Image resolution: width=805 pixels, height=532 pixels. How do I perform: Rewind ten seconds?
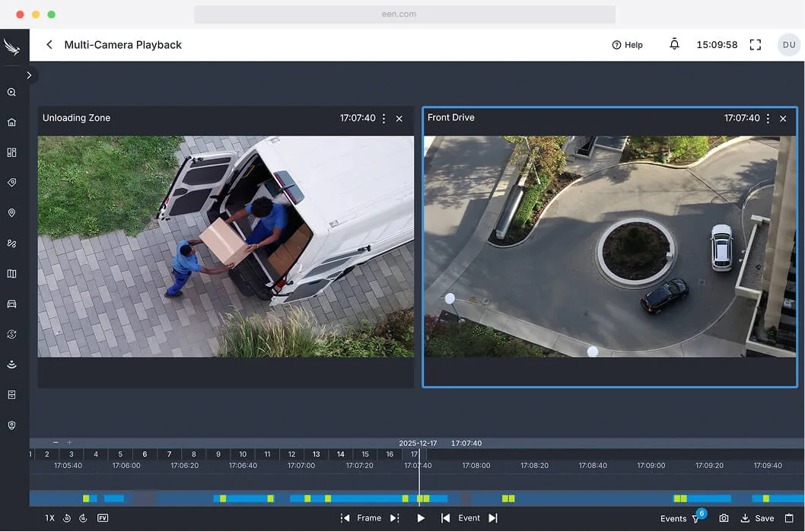pyautogui.click(x=67, y=518)
